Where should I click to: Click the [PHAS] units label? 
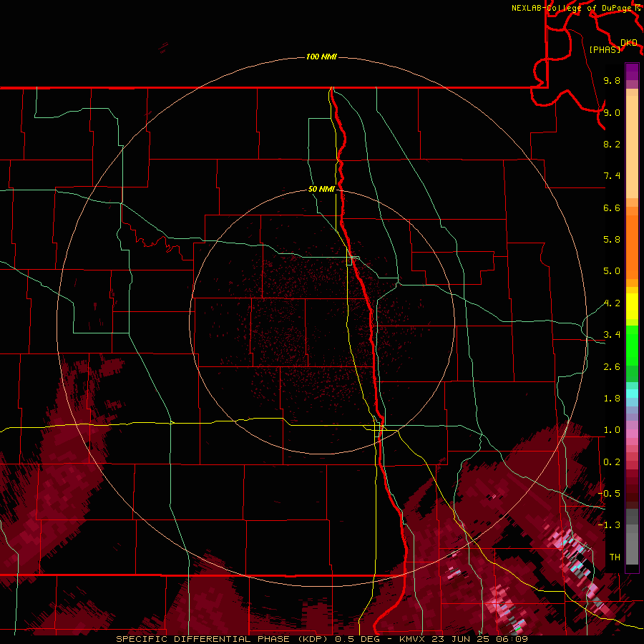pyautogui.click(x=605, y=49)
